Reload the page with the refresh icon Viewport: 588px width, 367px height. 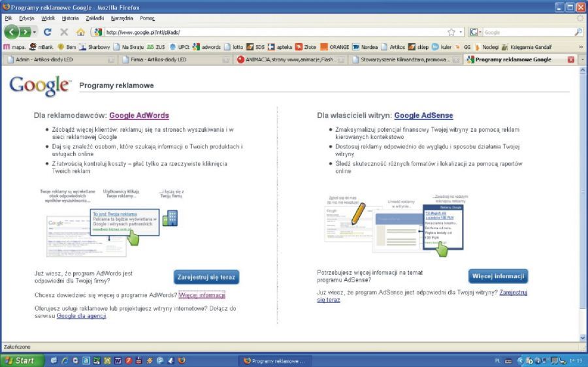click(x=47, y=32)
